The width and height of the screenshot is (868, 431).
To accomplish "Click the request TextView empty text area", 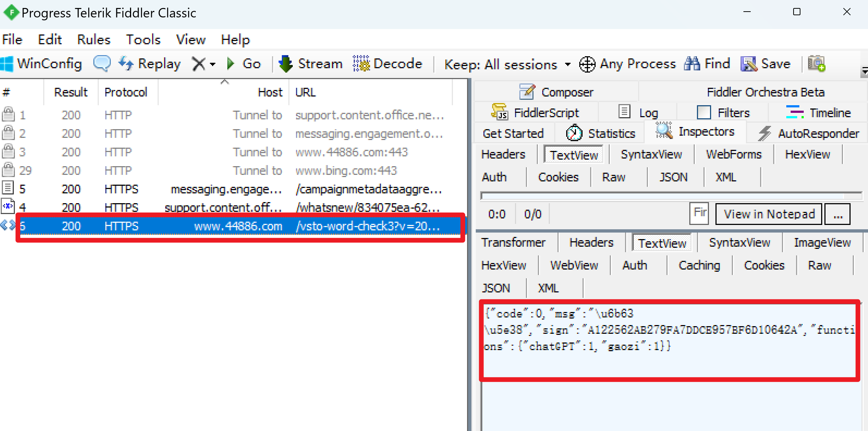I will (x=671, y=196).
